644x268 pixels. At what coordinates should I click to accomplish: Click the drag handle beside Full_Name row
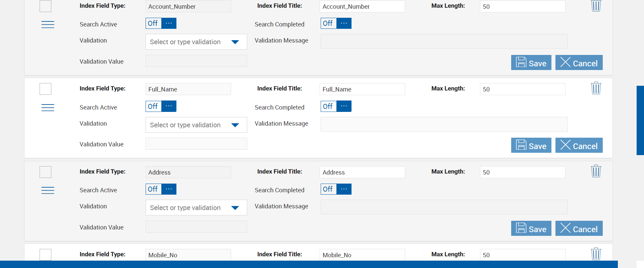click(x=48, y=108)
